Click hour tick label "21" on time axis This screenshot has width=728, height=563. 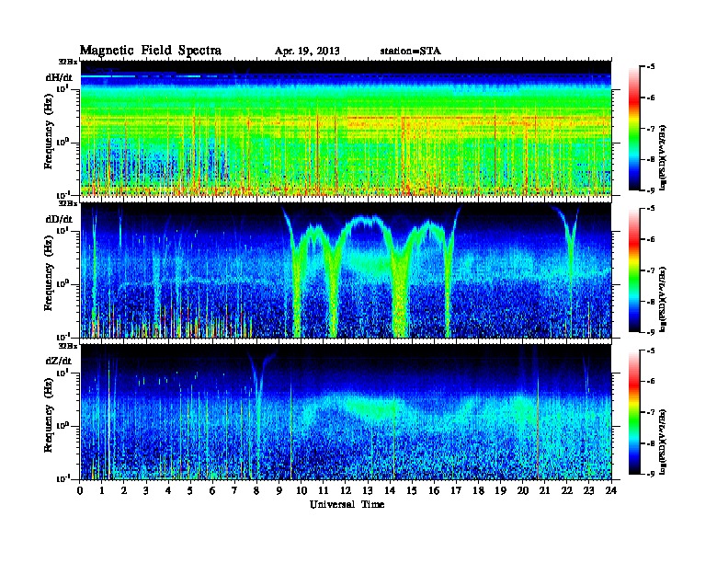544,490
